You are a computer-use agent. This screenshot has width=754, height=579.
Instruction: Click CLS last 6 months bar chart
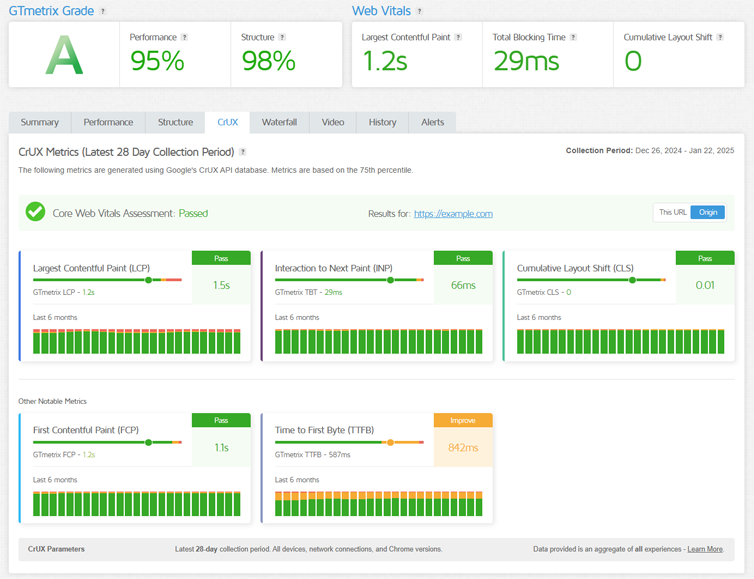[620, 341]
